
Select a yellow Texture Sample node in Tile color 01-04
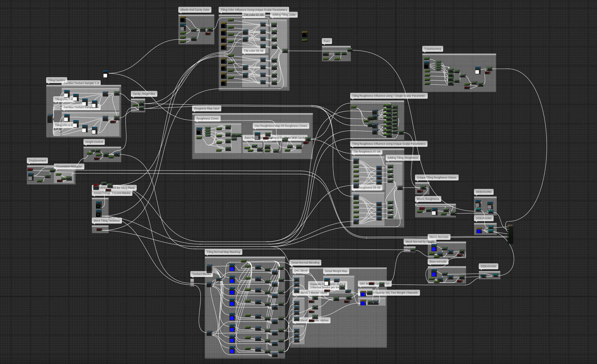(x=224, y=25)
